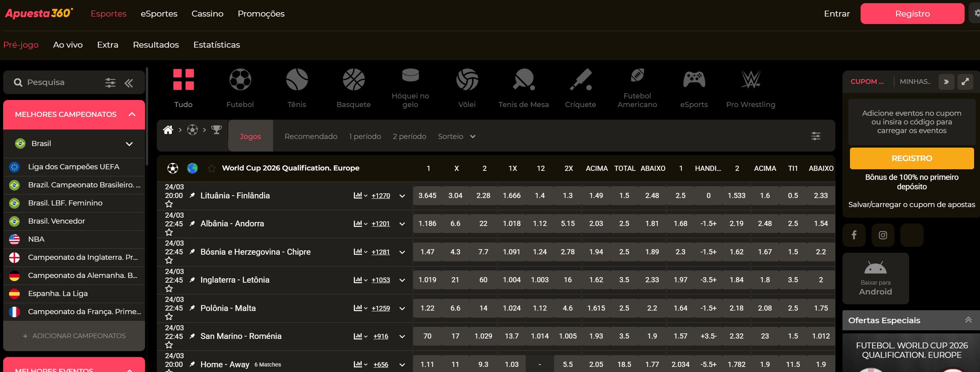Open the Promoções top menu
Viewport: 980px width, 372px height.
pyautogui.click(x=261, y=14)
